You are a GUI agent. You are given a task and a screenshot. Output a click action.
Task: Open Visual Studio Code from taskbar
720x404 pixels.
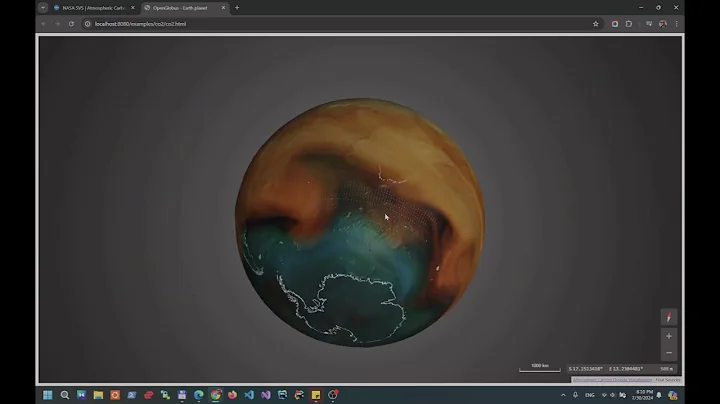249,395
